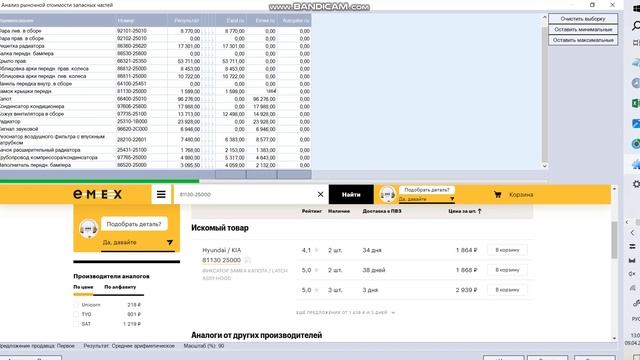Toggle the SAT manufacturer checkbox

click(76, 324)
